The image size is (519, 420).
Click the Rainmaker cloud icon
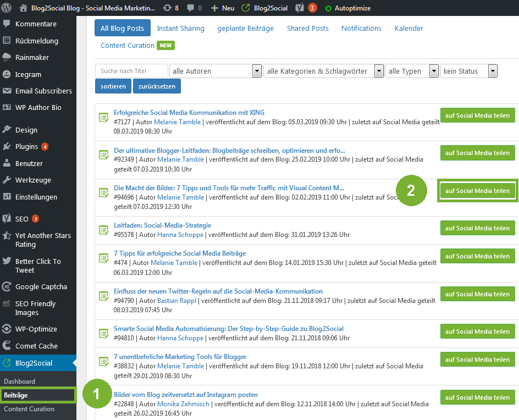7,58
